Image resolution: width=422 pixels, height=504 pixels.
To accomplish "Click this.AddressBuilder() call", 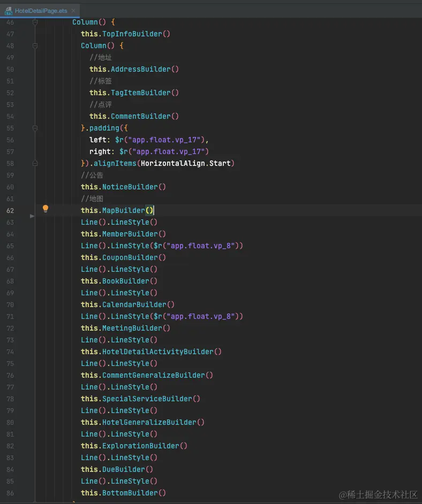I will click(134, 69).
